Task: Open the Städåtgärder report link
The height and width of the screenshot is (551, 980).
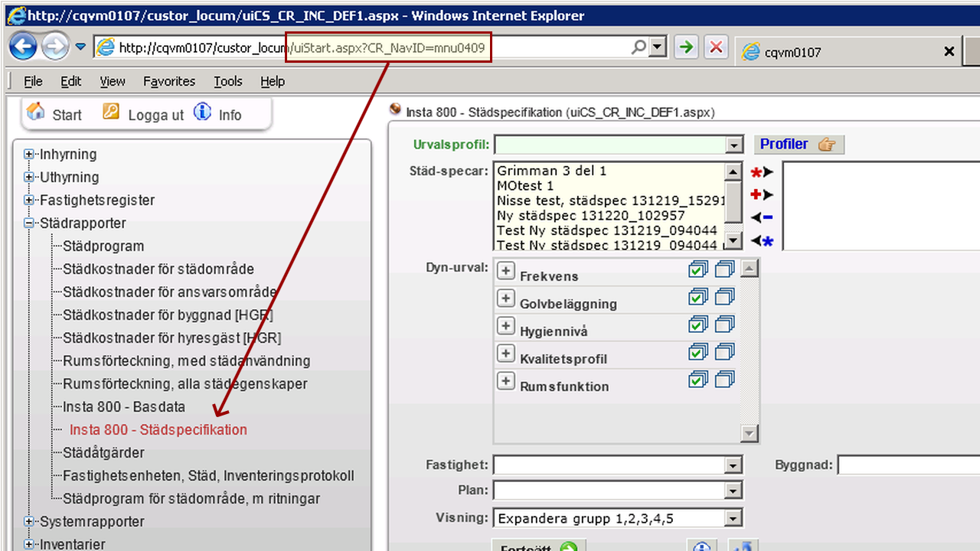Action: (103, 453)
